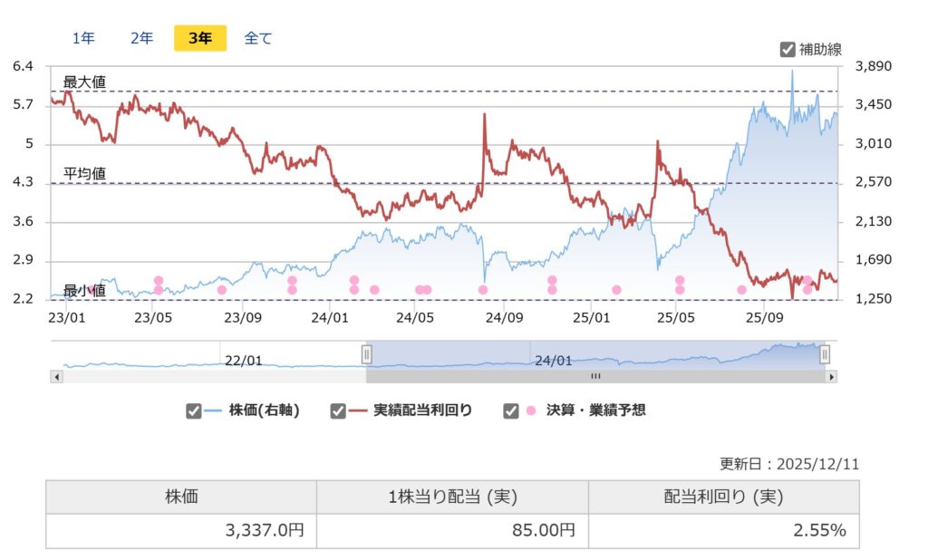Uncheck the 補助線 auxiliary line checkbox
Viewport: 928px width, 560px height.
[x=788, y=48]
